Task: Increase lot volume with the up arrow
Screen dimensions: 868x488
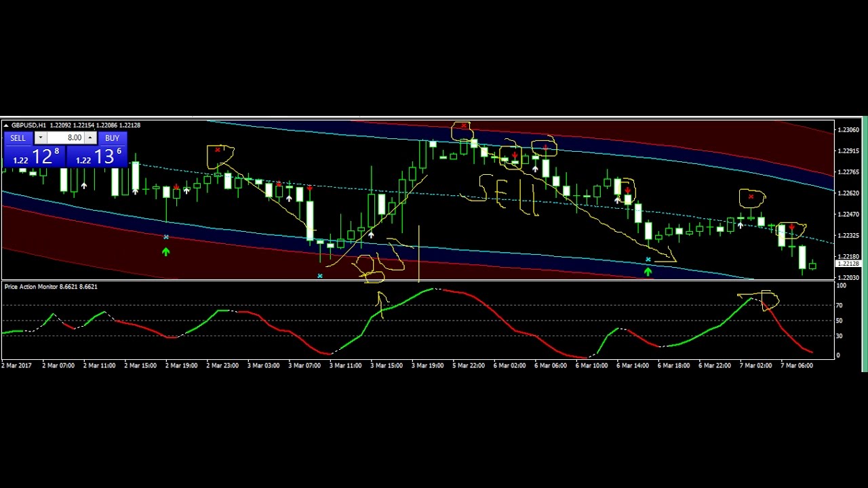Action: click(x=90, y=138)
